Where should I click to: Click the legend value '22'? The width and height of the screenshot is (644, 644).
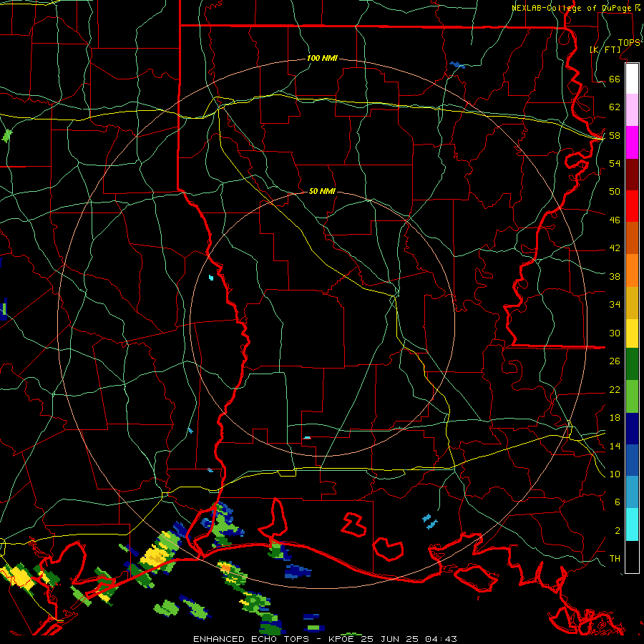(615, 389)
